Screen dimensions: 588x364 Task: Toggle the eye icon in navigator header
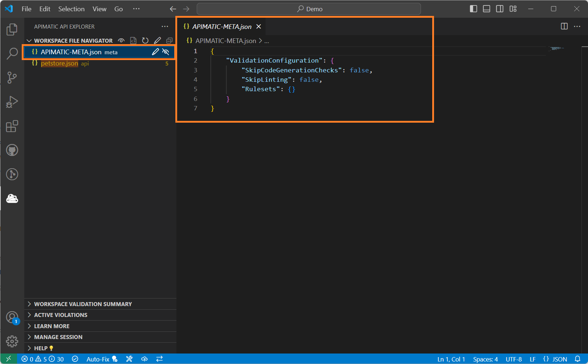pos(121,41)
